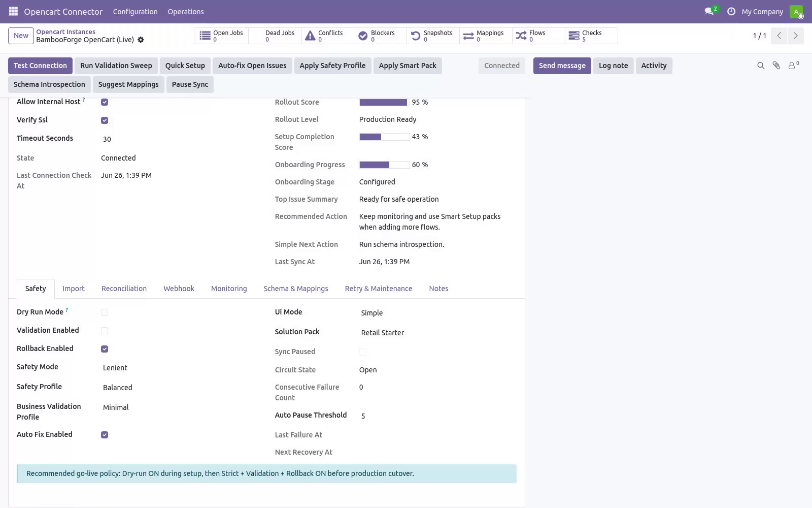Click the Send message button
Viewport: 812px width, 508px height.
coord(562,66)
